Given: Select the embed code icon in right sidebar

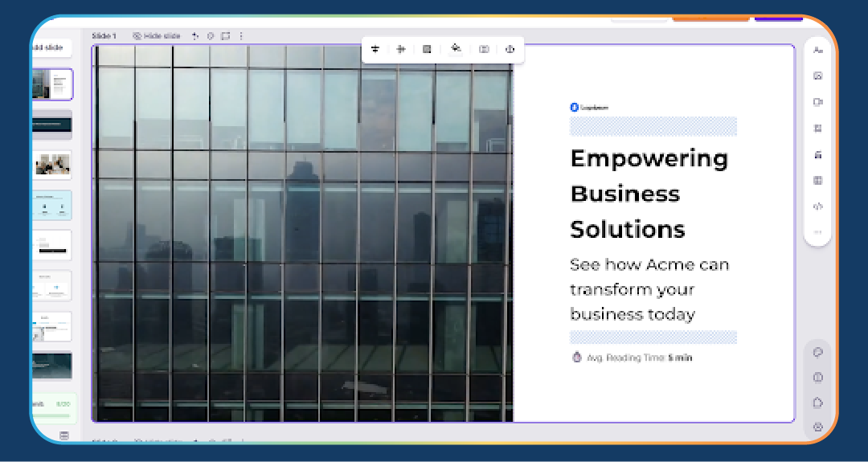Looking at the screenshot, I should coord(817,206).
